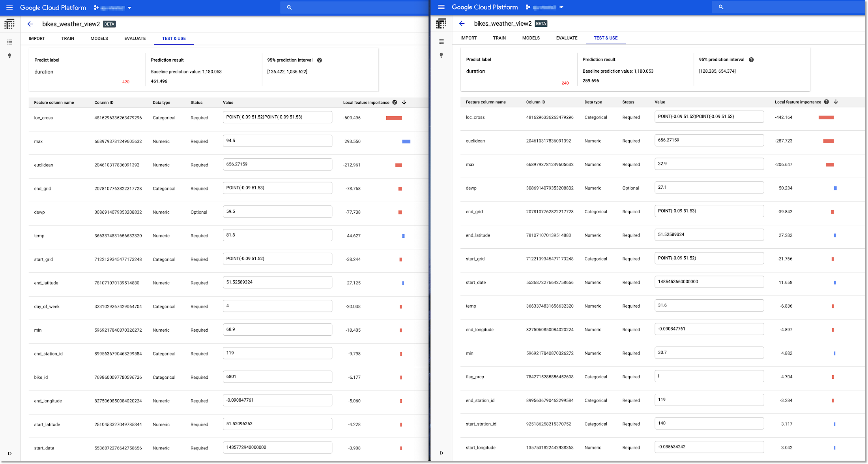Edit the start_station_id value field showing 140

point(709,423)
